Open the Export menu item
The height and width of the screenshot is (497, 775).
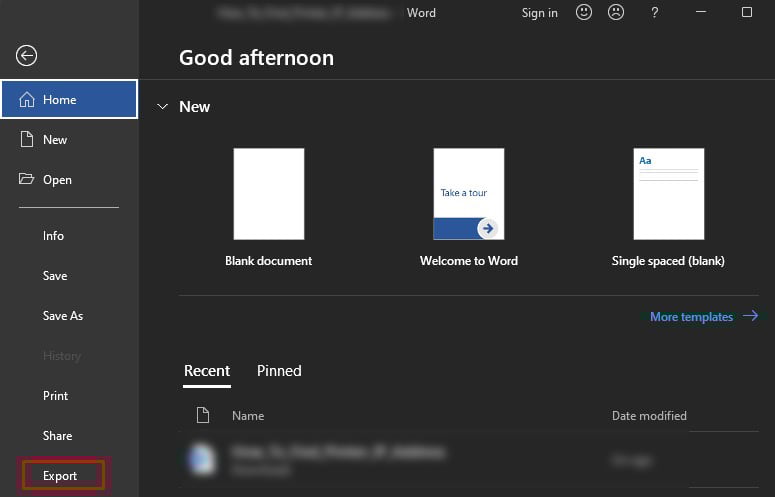60,476
